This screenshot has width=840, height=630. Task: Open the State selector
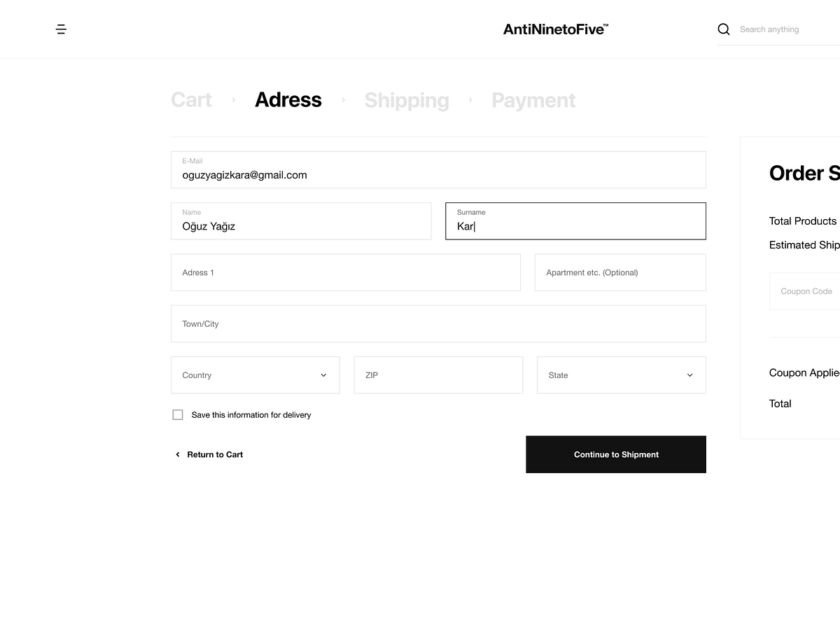point(621,375)
